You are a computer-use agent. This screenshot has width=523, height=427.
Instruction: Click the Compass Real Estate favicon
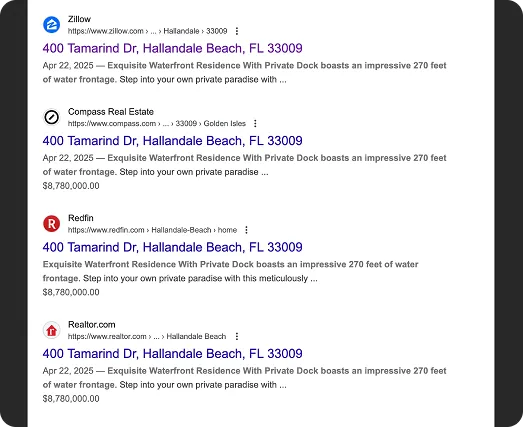point(51,117)
